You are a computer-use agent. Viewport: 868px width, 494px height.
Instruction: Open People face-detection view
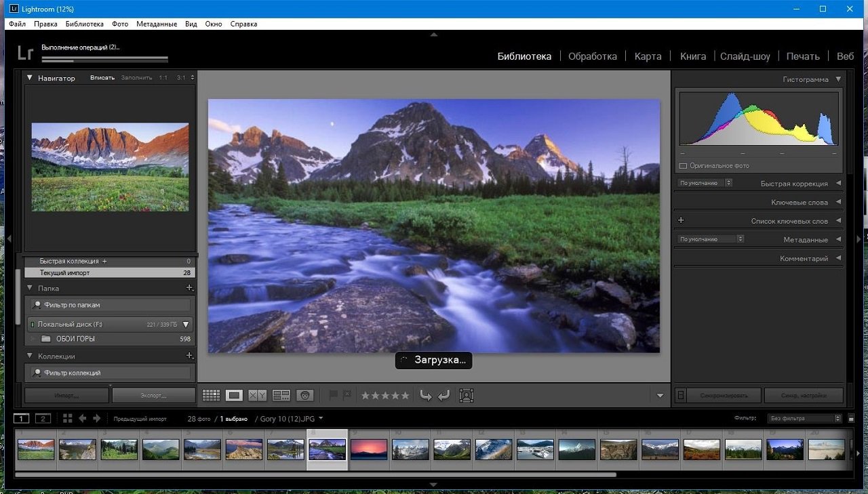coord(305,395)
